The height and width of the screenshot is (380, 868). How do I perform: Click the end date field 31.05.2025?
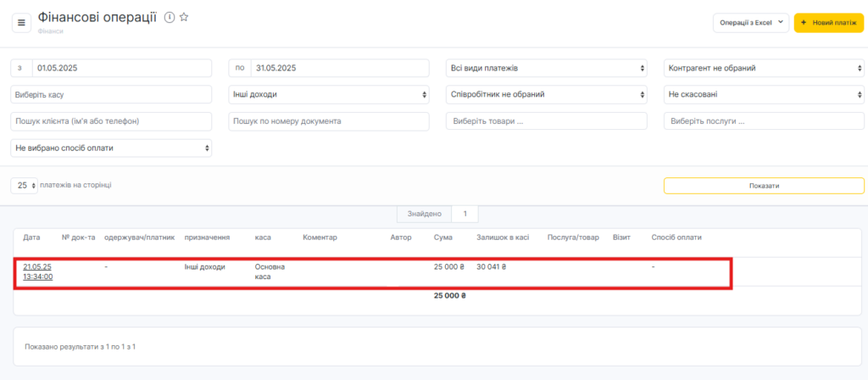339,68
